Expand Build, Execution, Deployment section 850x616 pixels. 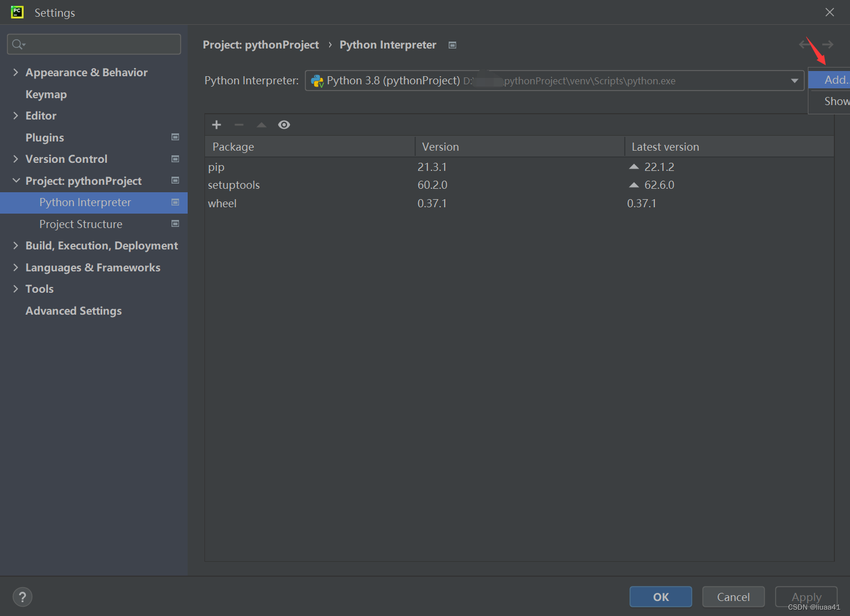point(16,245)
